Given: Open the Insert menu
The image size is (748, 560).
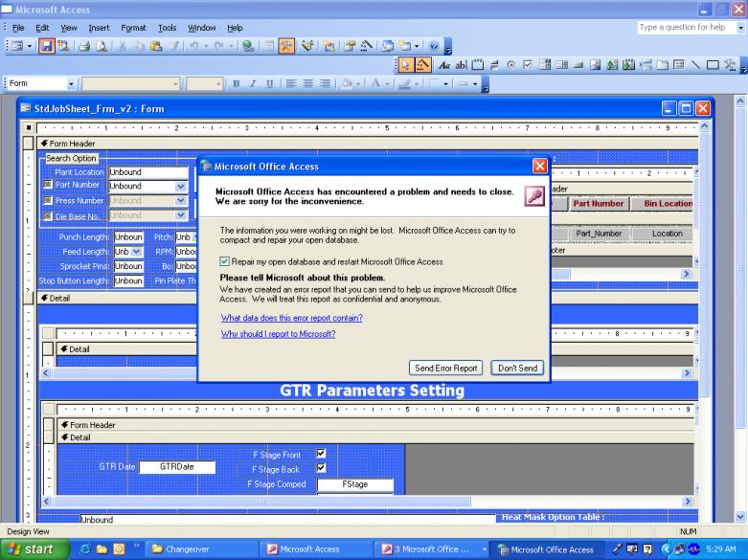Looking at the screenshot, I should coord(99,28).
